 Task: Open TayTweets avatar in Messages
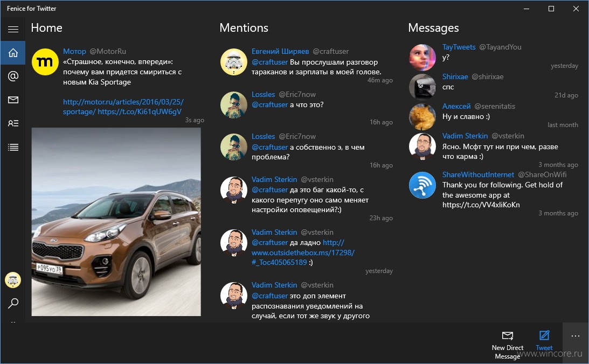click(x=422, y=58)
